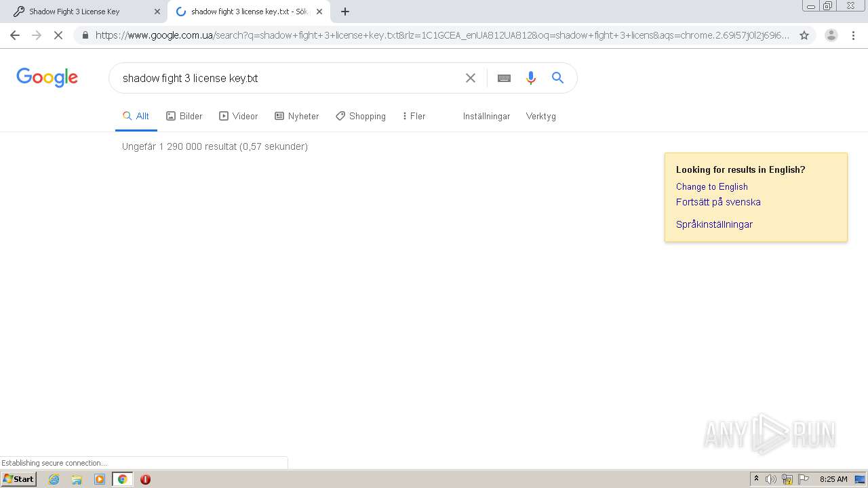Open Windows Explorer folder in taskbar

click(77, 479)
